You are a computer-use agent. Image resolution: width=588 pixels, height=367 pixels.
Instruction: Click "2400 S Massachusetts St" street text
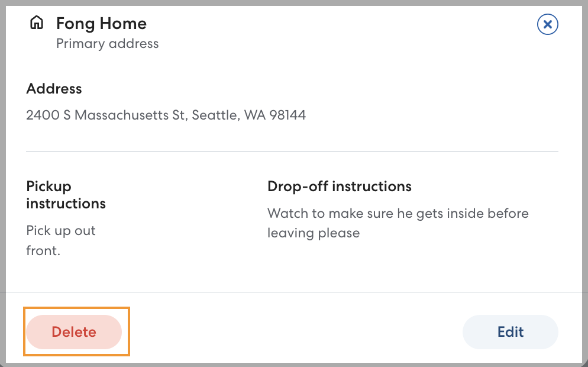106,115
